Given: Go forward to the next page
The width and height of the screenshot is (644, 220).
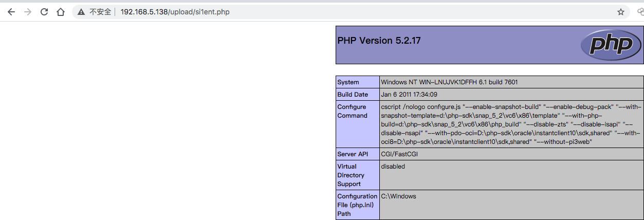Looking at the screenshot, I should click(x=28, y=12).
